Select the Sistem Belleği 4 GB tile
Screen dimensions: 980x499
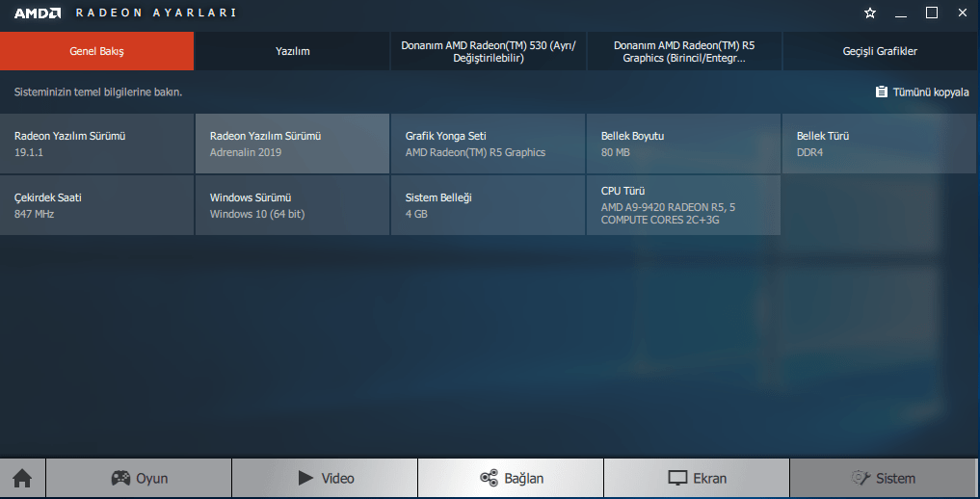489,205
